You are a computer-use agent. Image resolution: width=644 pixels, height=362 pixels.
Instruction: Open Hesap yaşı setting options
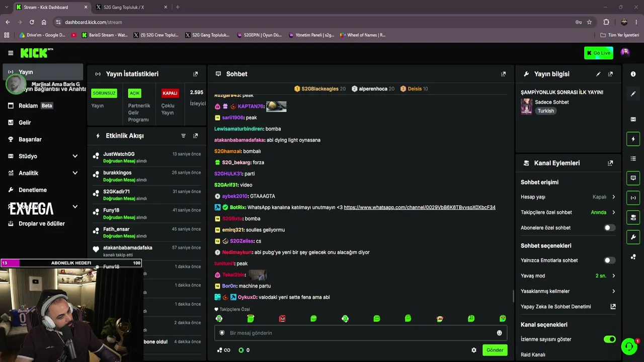568,197
